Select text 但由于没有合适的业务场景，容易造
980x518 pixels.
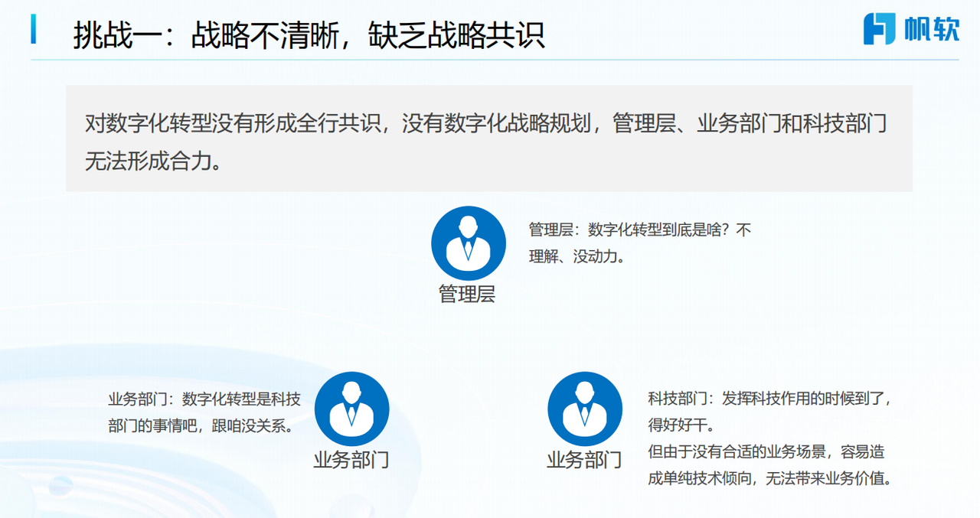point(766,451)
